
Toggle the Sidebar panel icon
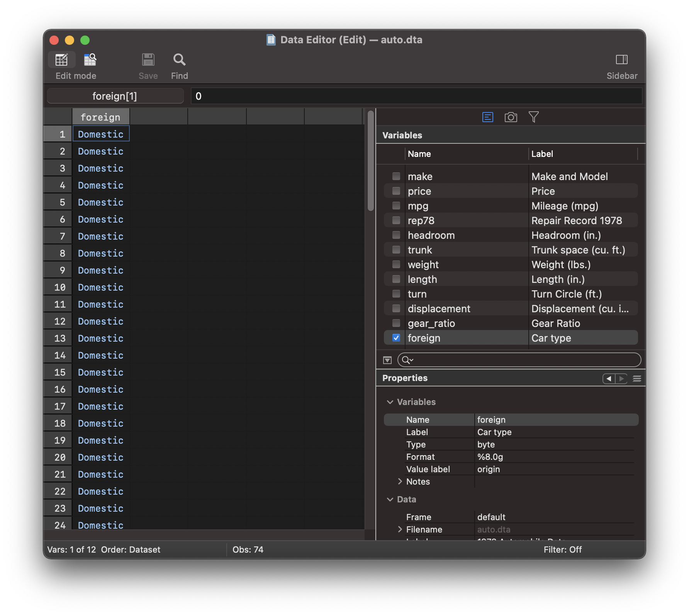point(622,60)
